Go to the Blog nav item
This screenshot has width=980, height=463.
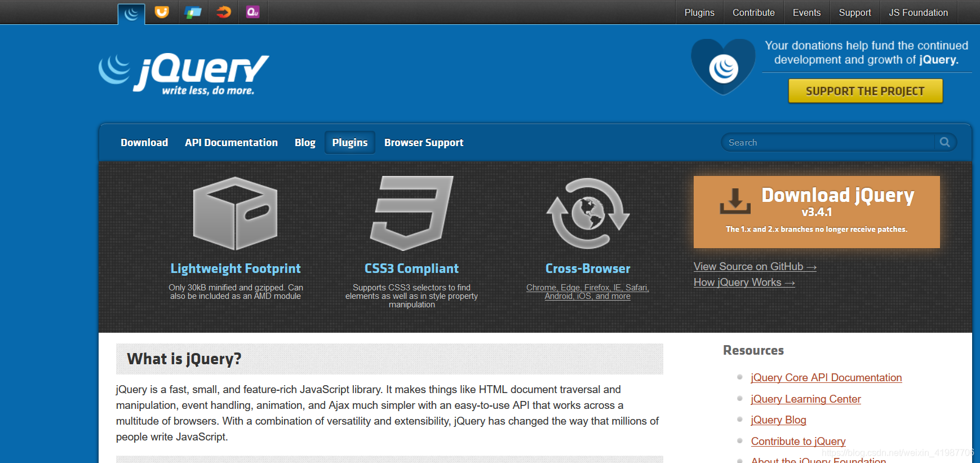coord(305,143)
